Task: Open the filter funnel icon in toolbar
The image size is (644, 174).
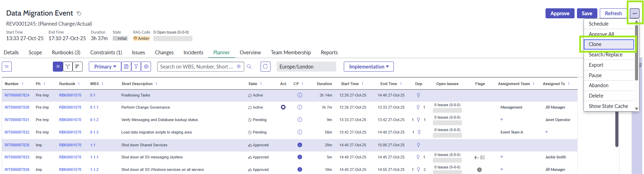Action: [136, 66]
